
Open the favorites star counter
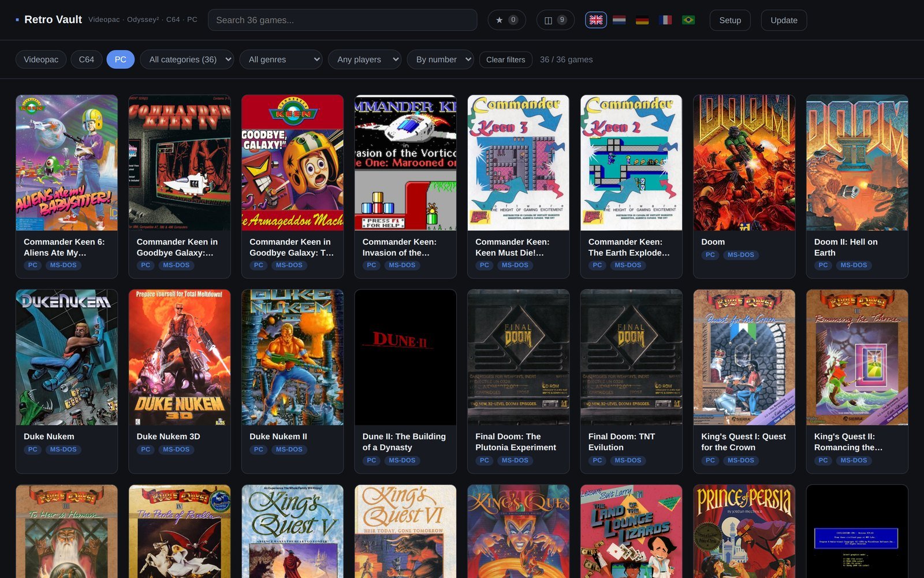point(506,20)
